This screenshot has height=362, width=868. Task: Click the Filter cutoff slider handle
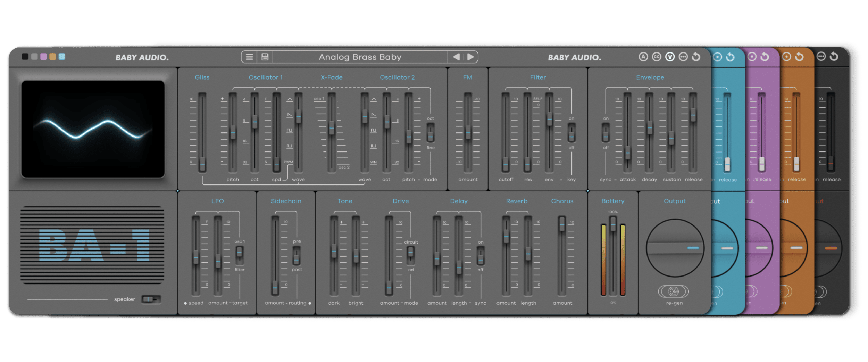[506, 164]
